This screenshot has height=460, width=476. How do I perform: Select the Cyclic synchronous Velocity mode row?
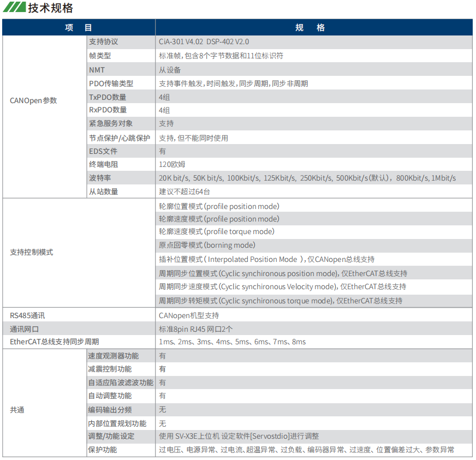[282, 286]
